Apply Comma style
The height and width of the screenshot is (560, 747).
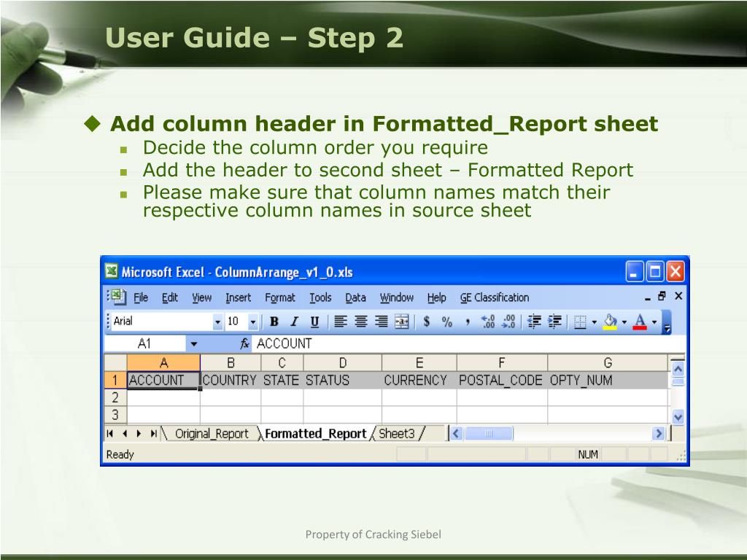(x=468, y=322)
